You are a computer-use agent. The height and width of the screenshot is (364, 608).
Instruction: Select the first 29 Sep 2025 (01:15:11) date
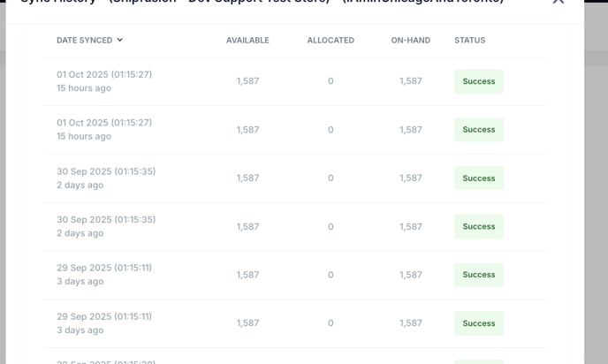pos(104,268)
